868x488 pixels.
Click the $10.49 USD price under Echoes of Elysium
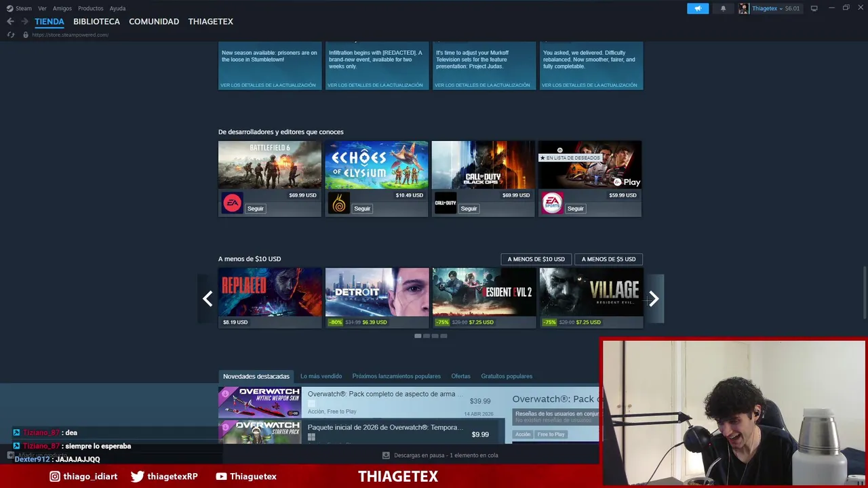pyautogui.click(x=409, y=195)
